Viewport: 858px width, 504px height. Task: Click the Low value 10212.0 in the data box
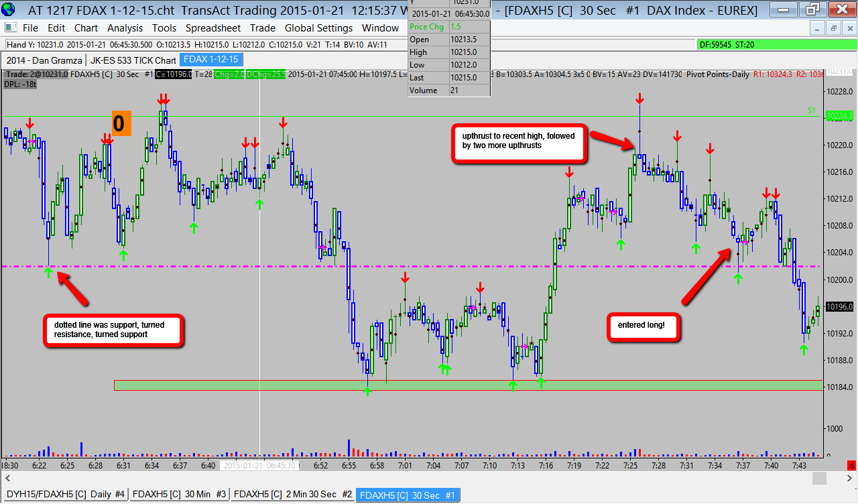click(x=464, y=65)
